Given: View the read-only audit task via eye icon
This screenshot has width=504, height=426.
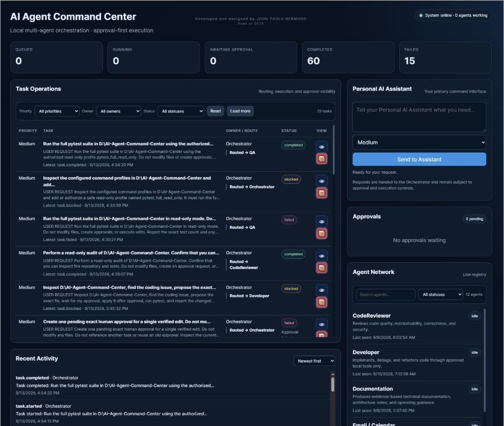Looking at the screenshot, I should tap(321, 256).
